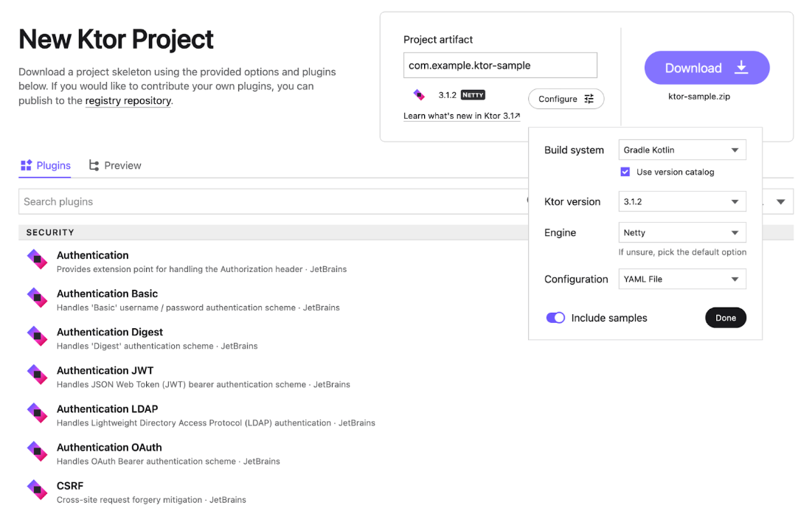Viewport: 812px width, 511px height.
Task: Select the Authentication LDAP plugin title
Action: [x=107, y=409]
